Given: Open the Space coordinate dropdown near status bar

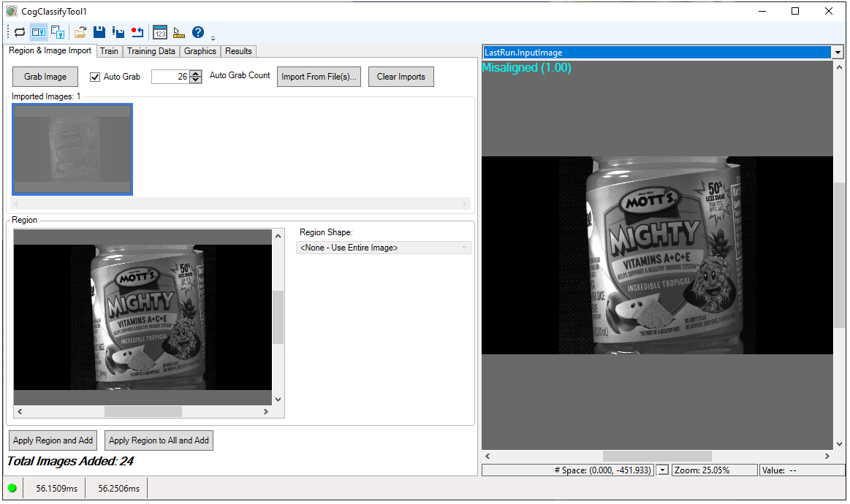Looking at the screenshot, I should pos(661,470).
